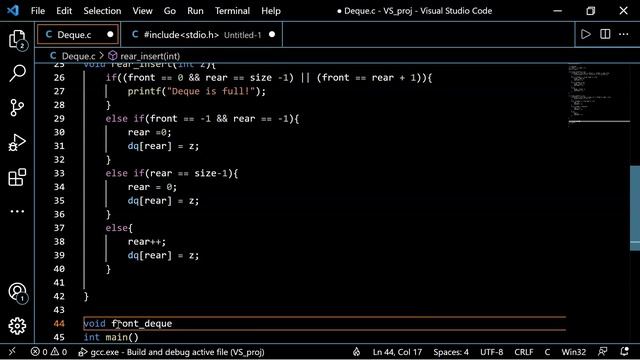Open Ln 44, Col 17 go-to-line
This screenshot has width=640, height=360.
(x=397, y=352)
